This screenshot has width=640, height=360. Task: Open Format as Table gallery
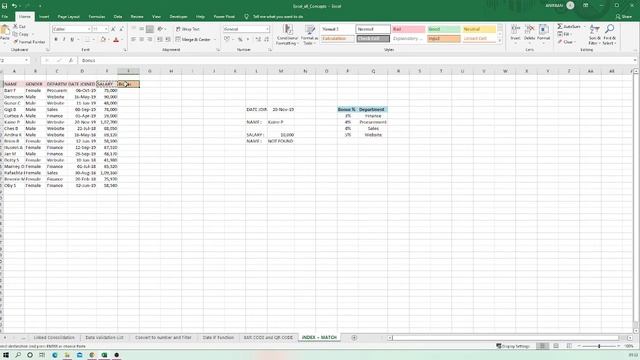click(x=309, y=35)
